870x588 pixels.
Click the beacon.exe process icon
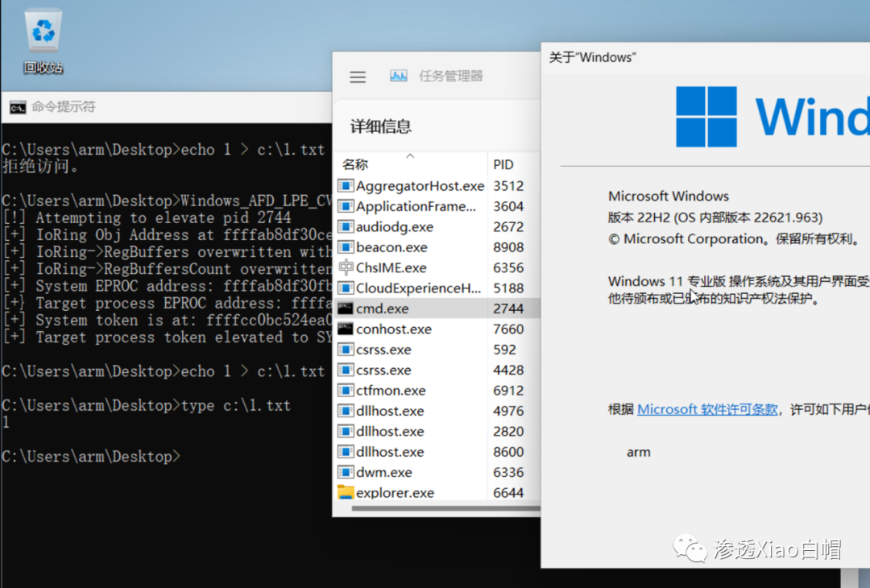pyautogui.click(x=346, y=247)
